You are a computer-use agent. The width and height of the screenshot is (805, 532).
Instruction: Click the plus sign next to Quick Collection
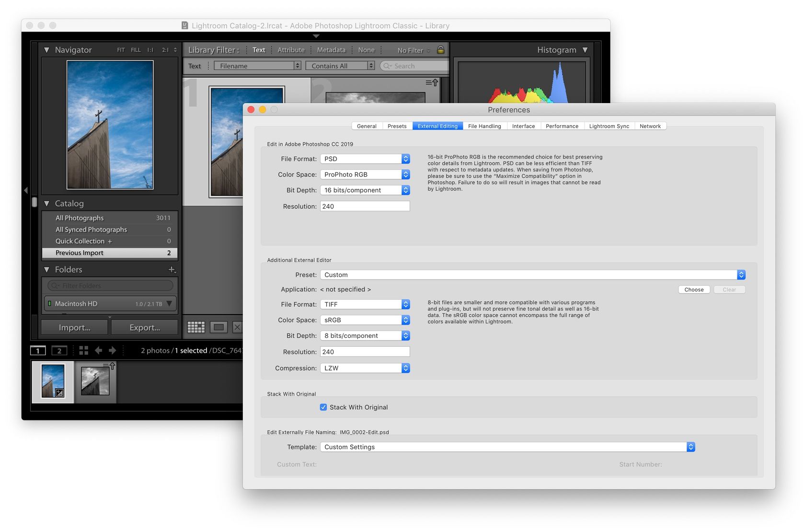pos(110,241)
